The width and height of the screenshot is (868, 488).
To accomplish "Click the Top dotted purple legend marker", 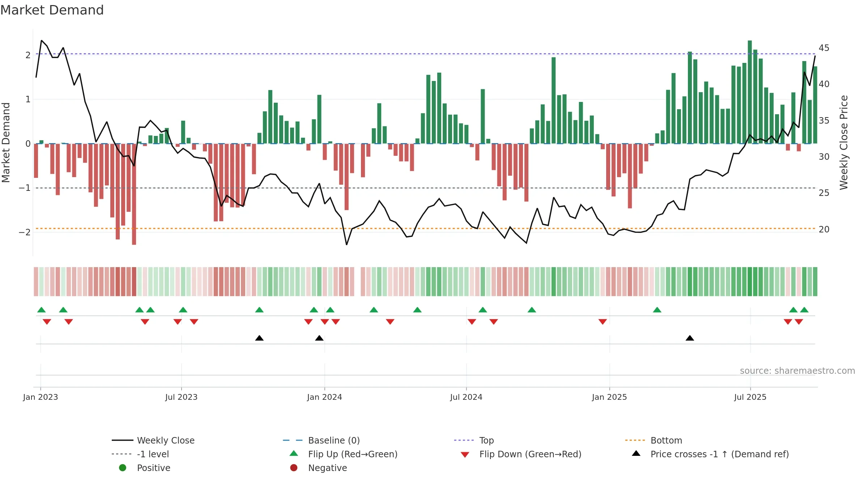I will (464, 440).
